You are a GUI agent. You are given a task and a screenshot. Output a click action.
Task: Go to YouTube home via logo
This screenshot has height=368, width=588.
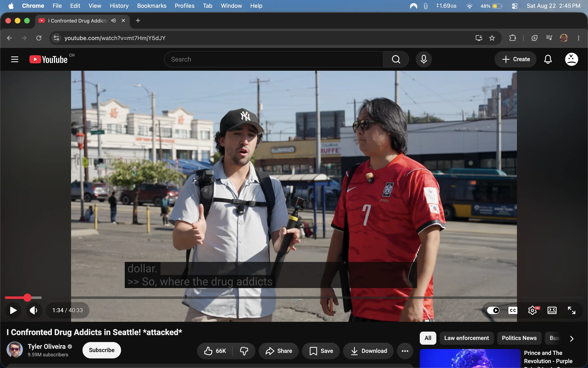(49, 59)
